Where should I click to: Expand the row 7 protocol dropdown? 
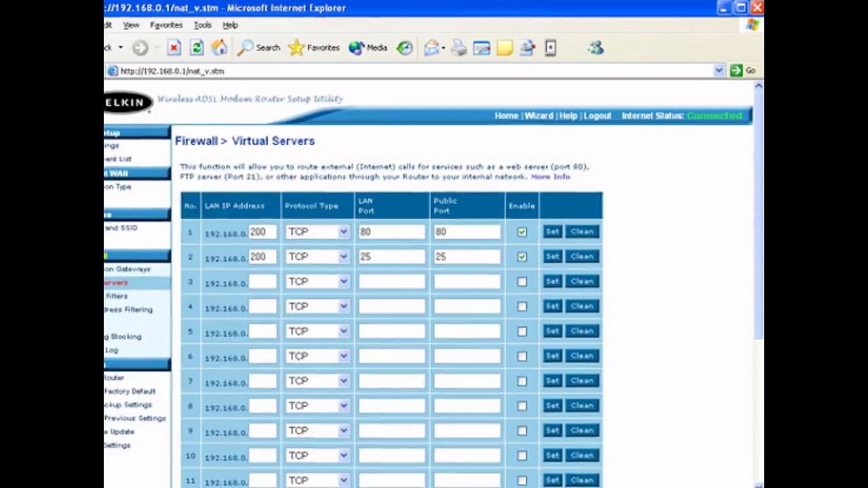tap(317, 381)
